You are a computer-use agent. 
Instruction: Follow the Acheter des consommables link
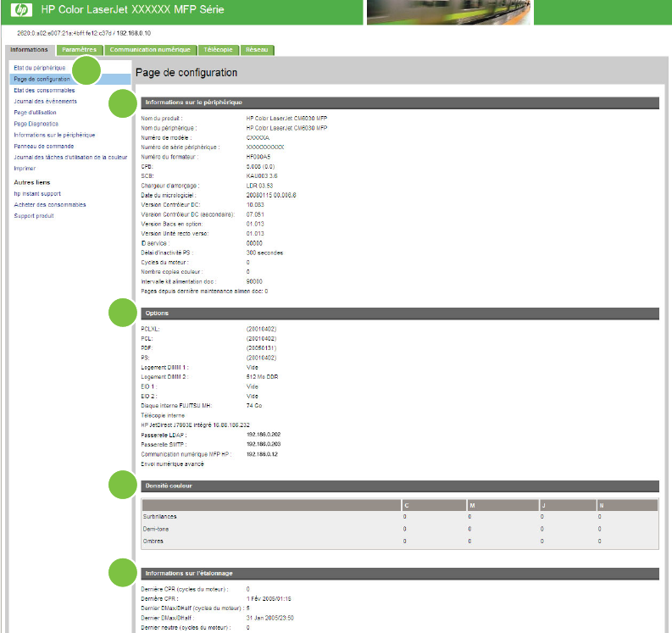tap(49, 204)
